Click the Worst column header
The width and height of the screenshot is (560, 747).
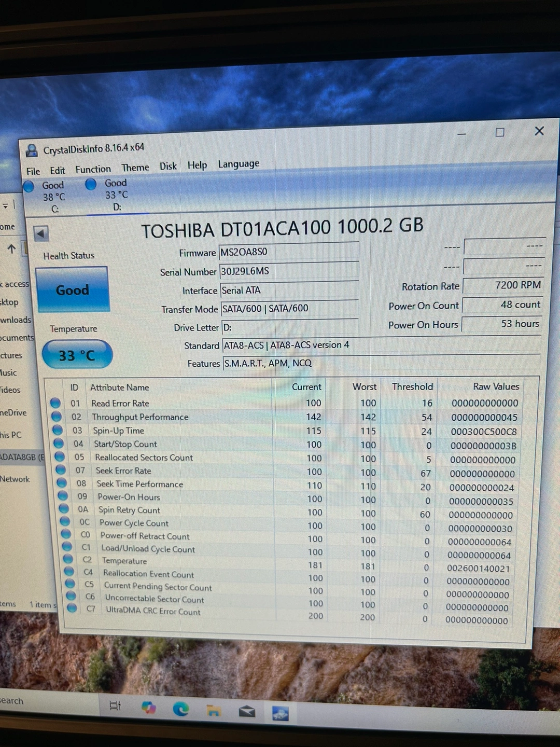pos(365,387)
